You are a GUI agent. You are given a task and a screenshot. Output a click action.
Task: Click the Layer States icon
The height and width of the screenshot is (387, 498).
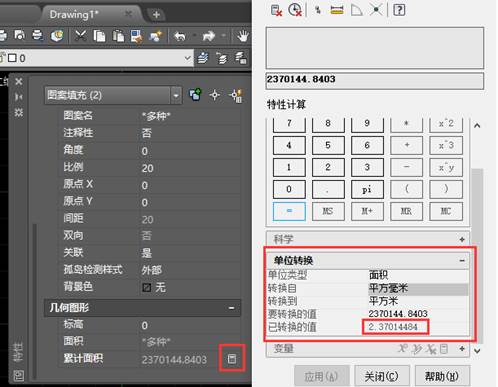pyautogui.click(x=241, y=58)
